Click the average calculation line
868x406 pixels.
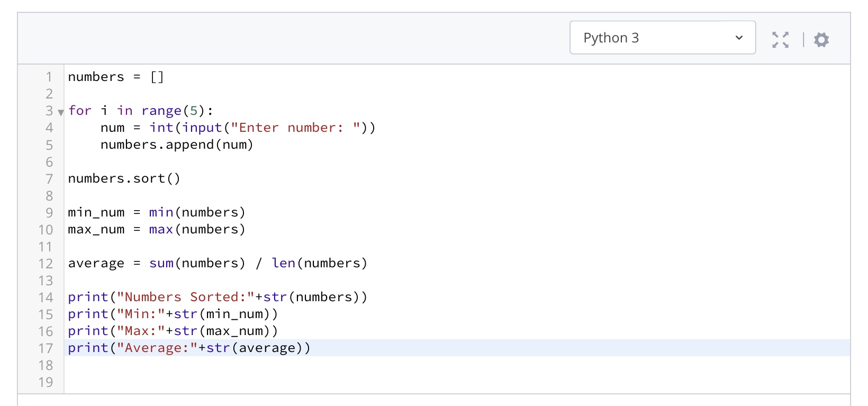(218, 263)
